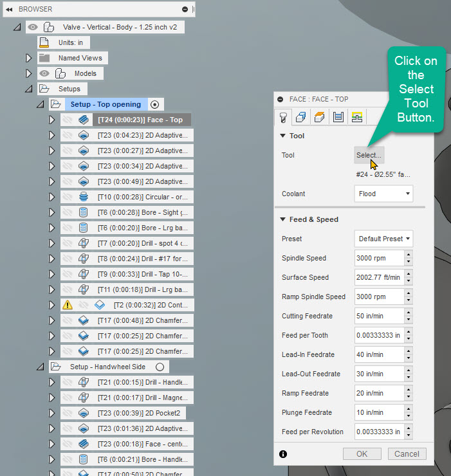Click the Bore - Sight operation icon
451x476 pixels.
tap(84, 212)
